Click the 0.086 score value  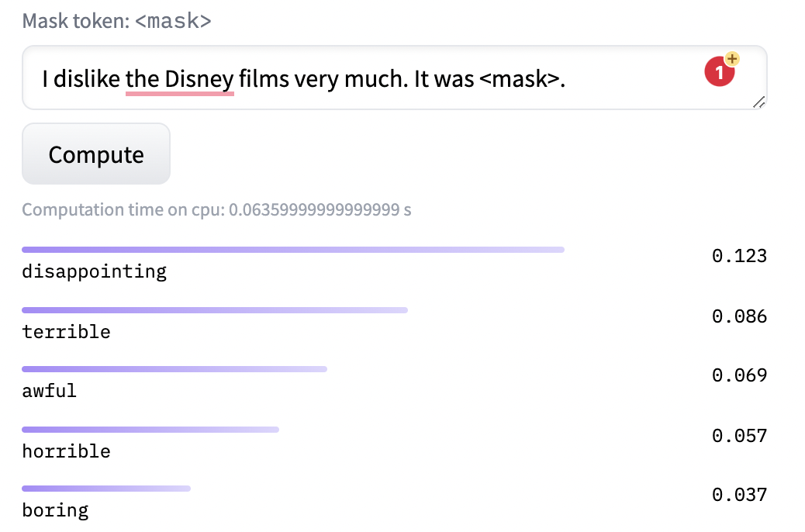(x=739, y=316)
